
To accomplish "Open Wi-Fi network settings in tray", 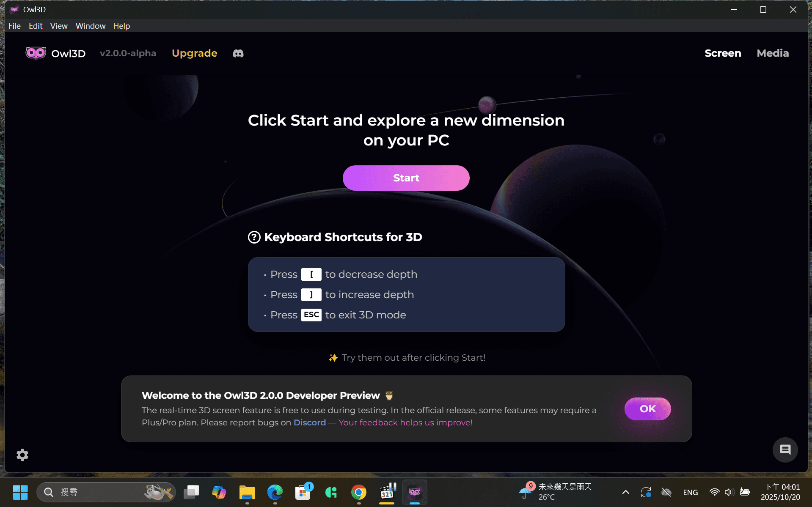I will [714, 492].
